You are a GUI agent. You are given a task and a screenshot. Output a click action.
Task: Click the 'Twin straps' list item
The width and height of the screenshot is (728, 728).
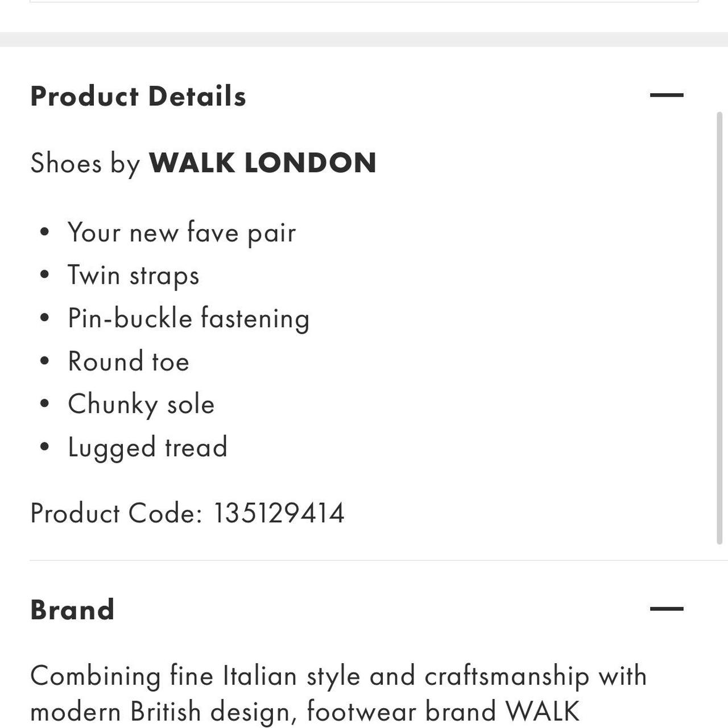pos(134,276)
